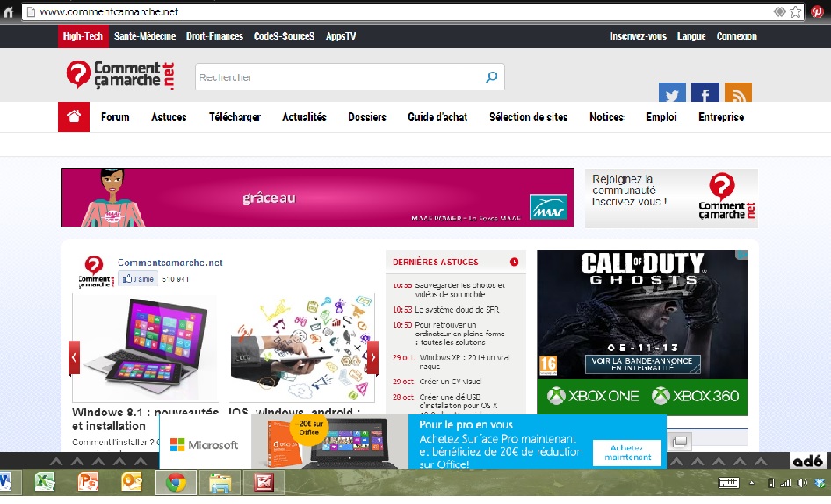Open the Pinterest extension button
This screenshot has width=831, height=504.
click(817, 11)
